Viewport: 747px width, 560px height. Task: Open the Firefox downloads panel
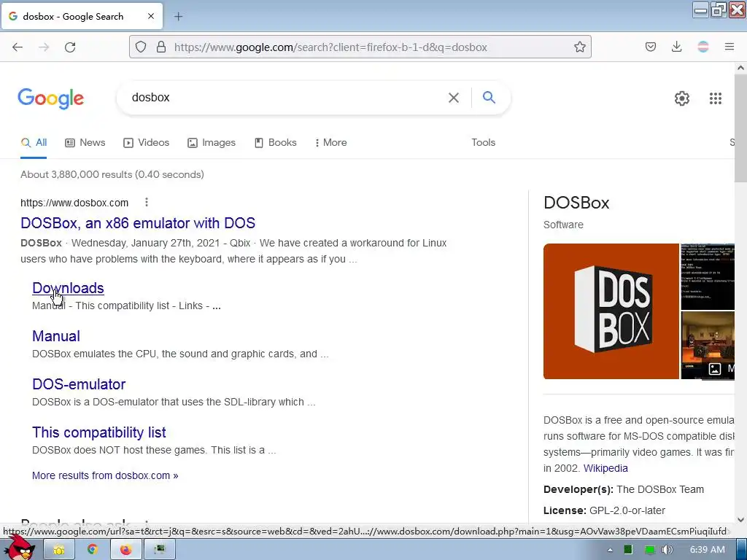pyautogui.click(x=676, y=47)
